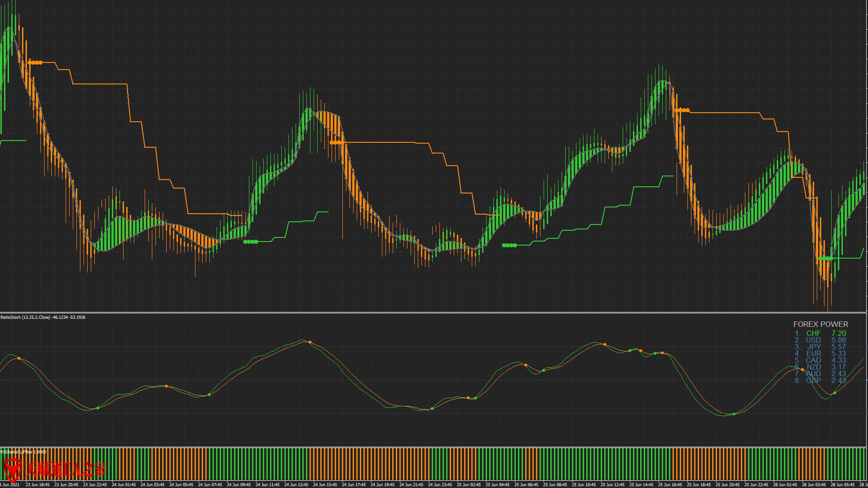Click the 25 Jun 08:45 time label
The height and width of the screenshot is (488, 868).
coord(555,485)
